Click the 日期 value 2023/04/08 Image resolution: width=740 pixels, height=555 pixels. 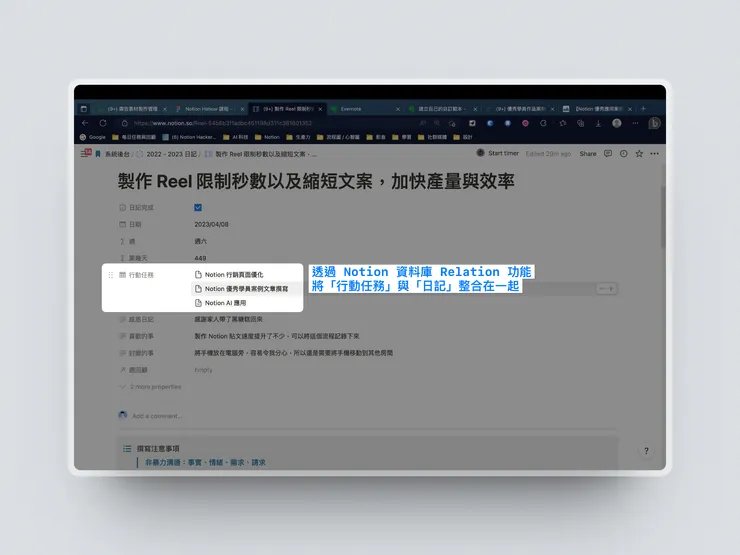pyautogui.click(x=211, y=224)
